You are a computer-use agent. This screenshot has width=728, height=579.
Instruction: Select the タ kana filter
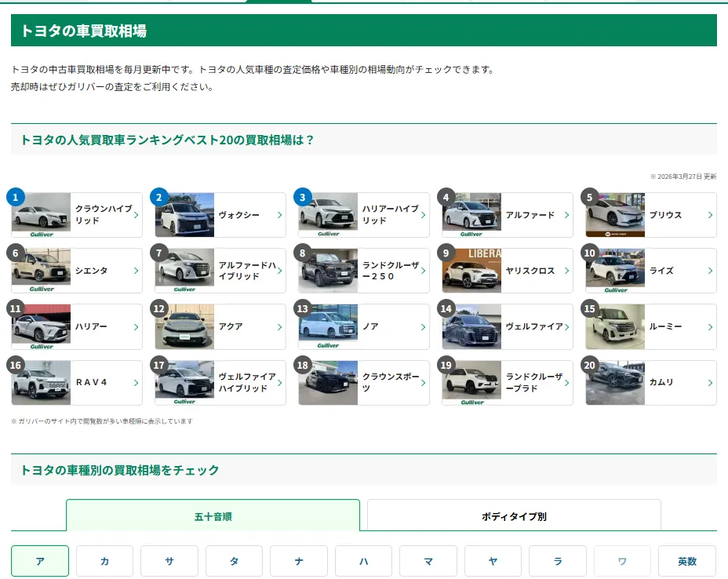click(x=234, y=561)
